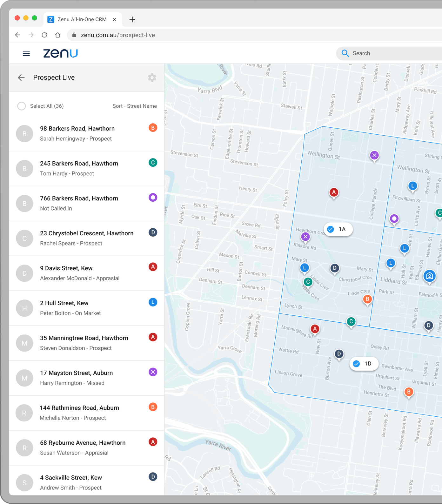Close the Zenu All-In-One CRM tab
The width and height of the screenshot is (442, 504).
[x=115, y=19]
